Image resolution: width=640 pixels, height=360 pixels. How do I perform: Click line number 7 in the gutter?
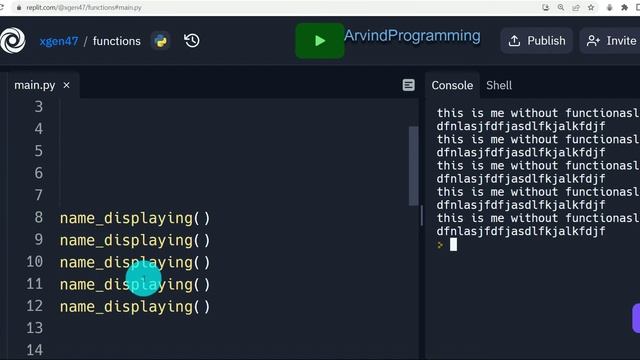pyautogui.click(x=38, y=195)
